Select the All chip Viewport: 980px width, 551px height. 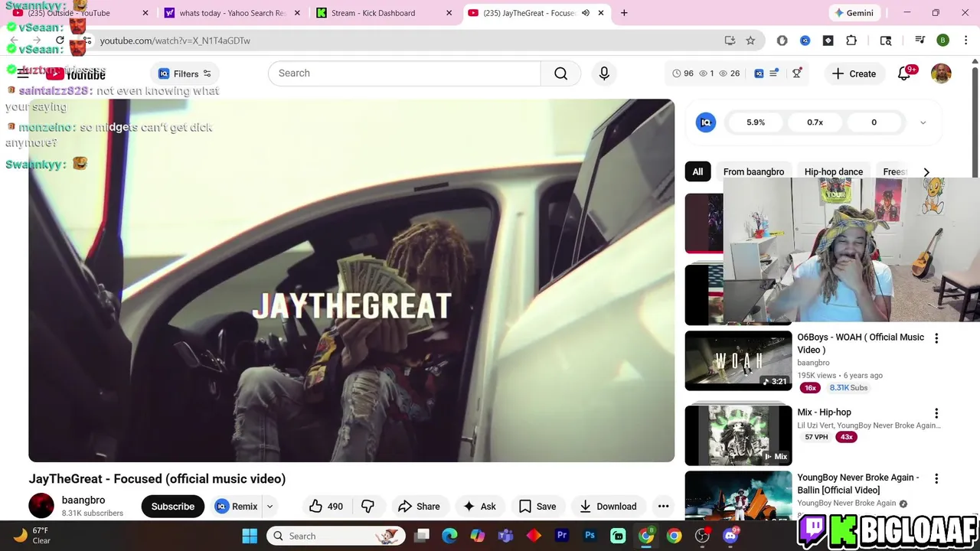pos(697,172)
